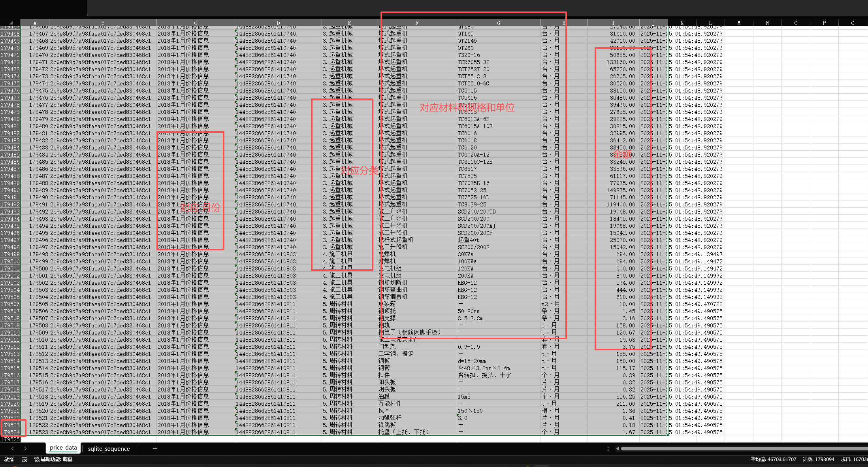The image size is (868, 467).
Task: Click the macro recording icon in status bar
Action: [24, 459]
